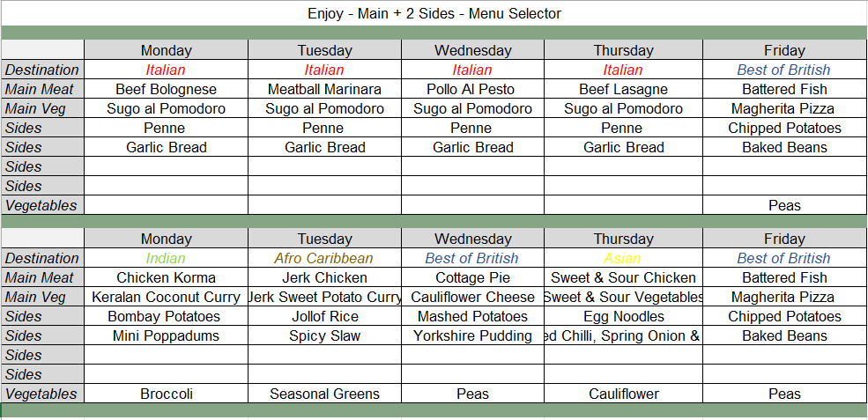The image size is (868, 420).
Task: Select the Seasonal Greens cell
Action: 324,394
